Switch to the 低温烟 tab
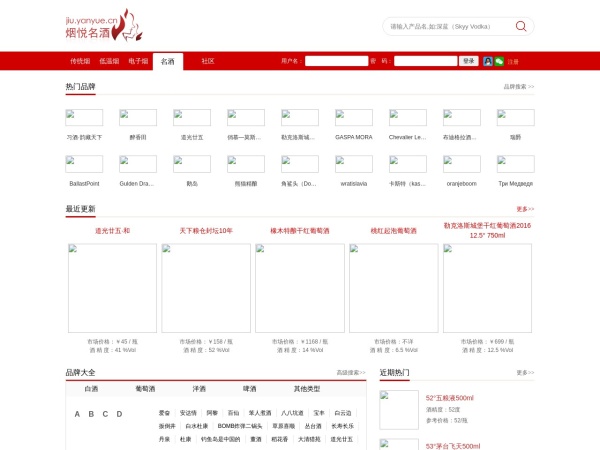 (x=109, y=61)
